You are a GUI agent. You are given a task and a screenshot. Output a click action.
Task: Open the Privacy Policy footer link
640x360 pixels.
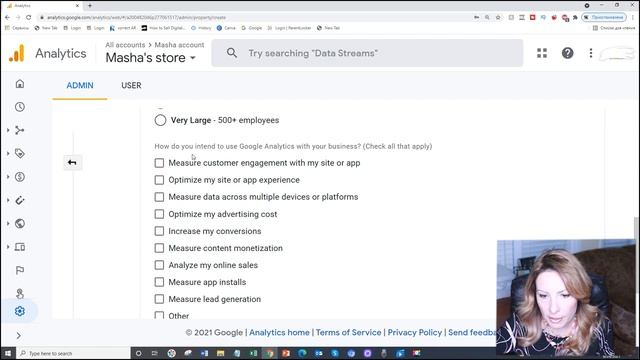coord(415,333)
